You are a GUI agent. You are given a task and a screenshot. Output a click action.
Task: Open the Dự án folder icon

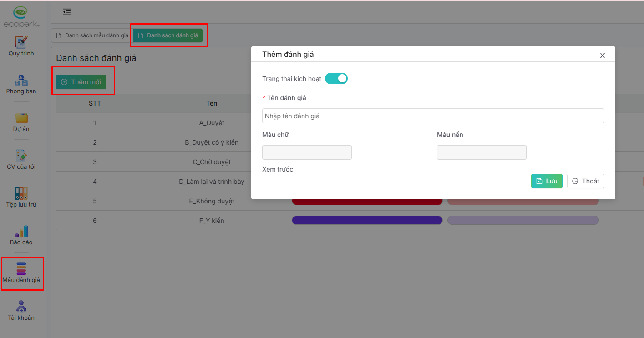pyautogui.click(x=21, y=118)
